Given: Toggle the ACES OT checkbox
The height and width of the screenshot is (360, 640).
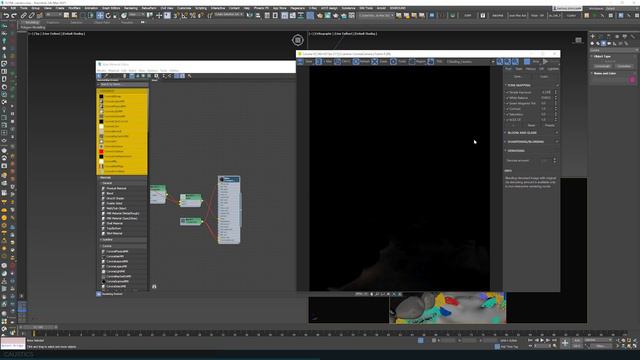Looking at the screenshot, I should [507, 120].
